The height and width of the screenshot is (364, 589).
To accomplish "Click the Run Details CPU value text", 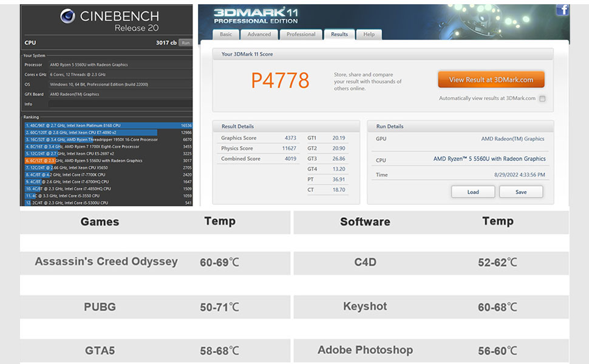I will coord(489,159).
